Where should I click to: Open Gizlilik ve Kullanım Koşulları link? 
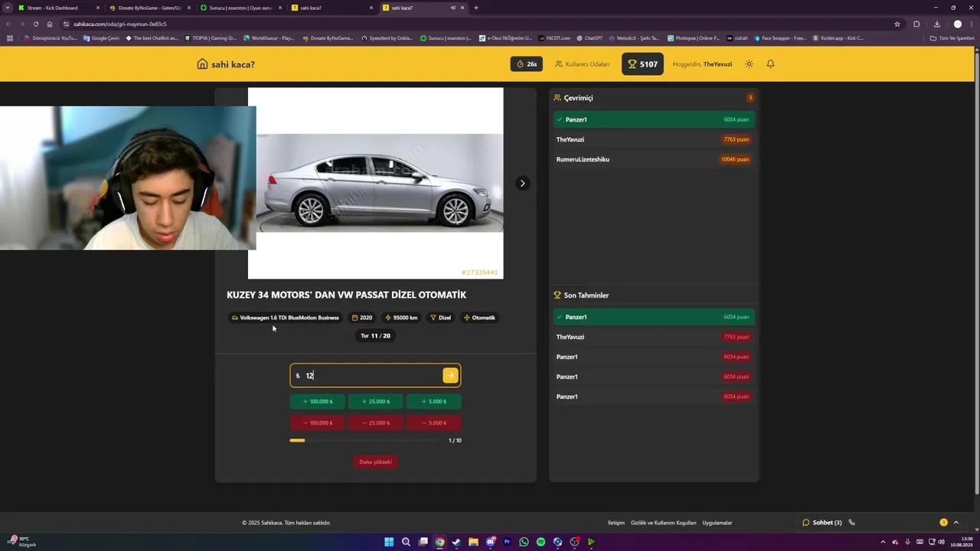[663, 523]
